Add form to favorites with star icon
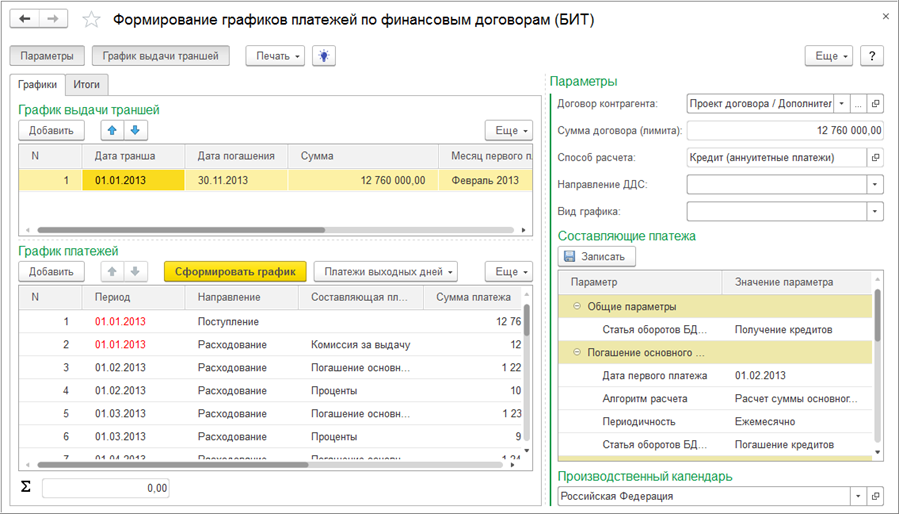This screenshot has width=900, height=514. [91, 20]
